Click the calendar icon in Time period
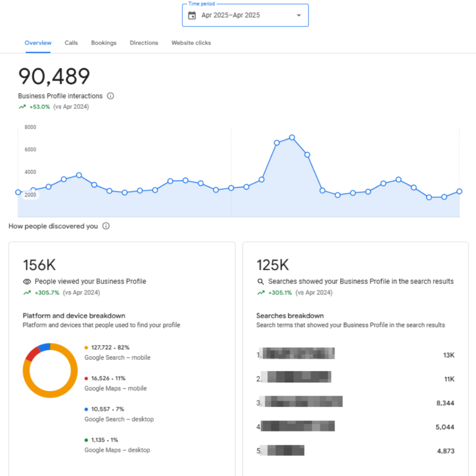 192,15
